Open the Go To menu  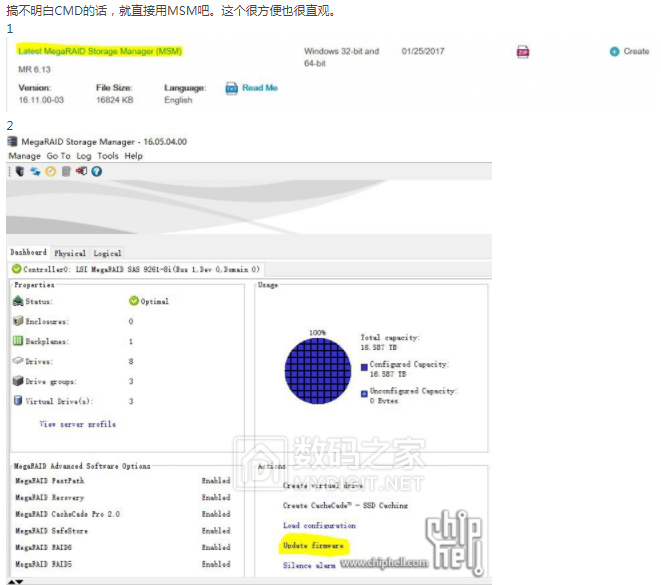click(x=58, y=156)
